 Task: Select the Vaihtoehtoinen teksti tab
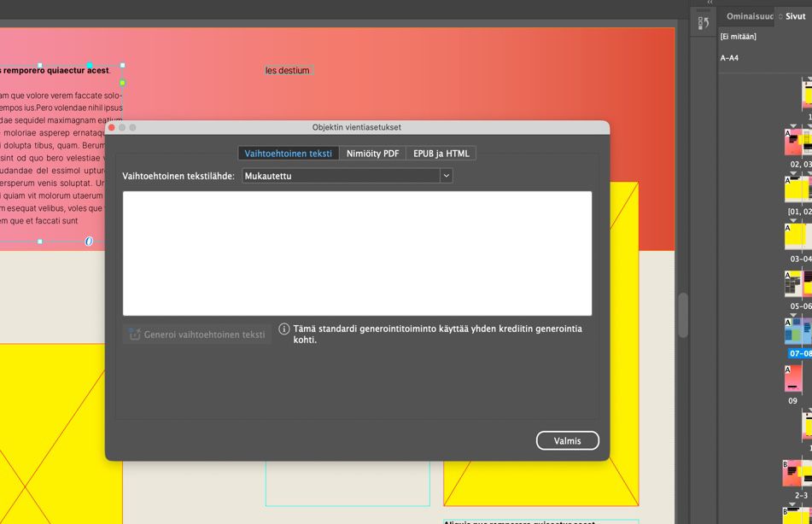coord(288,154)
